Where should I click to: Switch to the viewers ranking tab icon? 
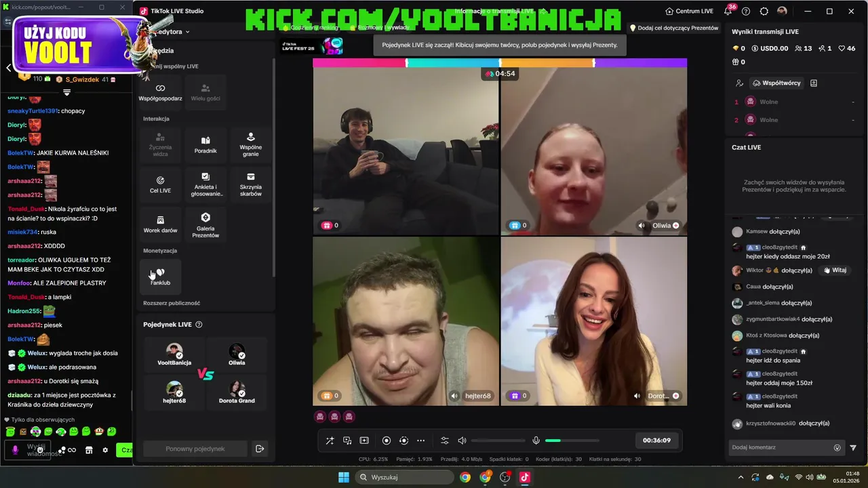pos(739,83)
